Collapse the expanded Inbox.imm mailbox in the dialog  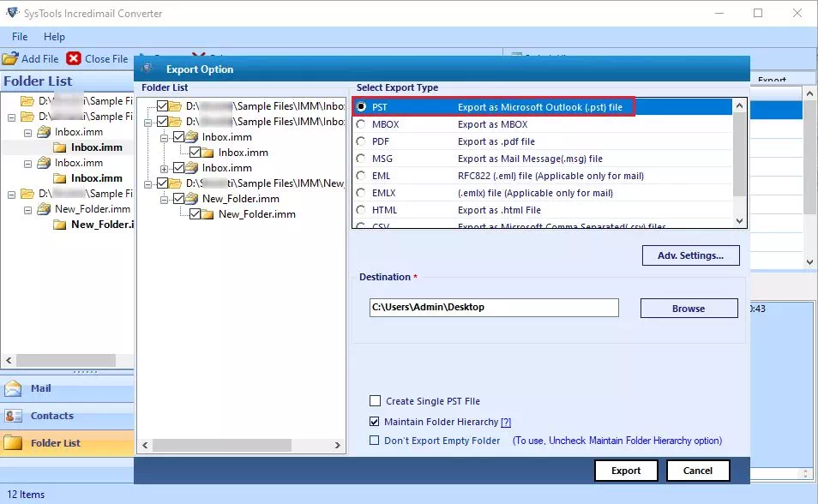pos(164,138)
